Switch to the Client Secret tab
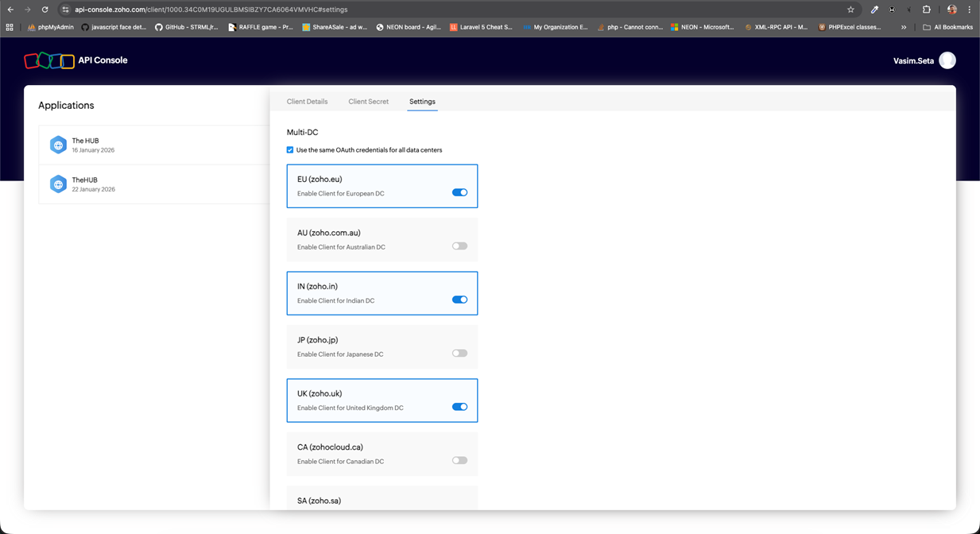Image resolution: width=980 pixels, height=534 pixels. [x=368, y=102]
